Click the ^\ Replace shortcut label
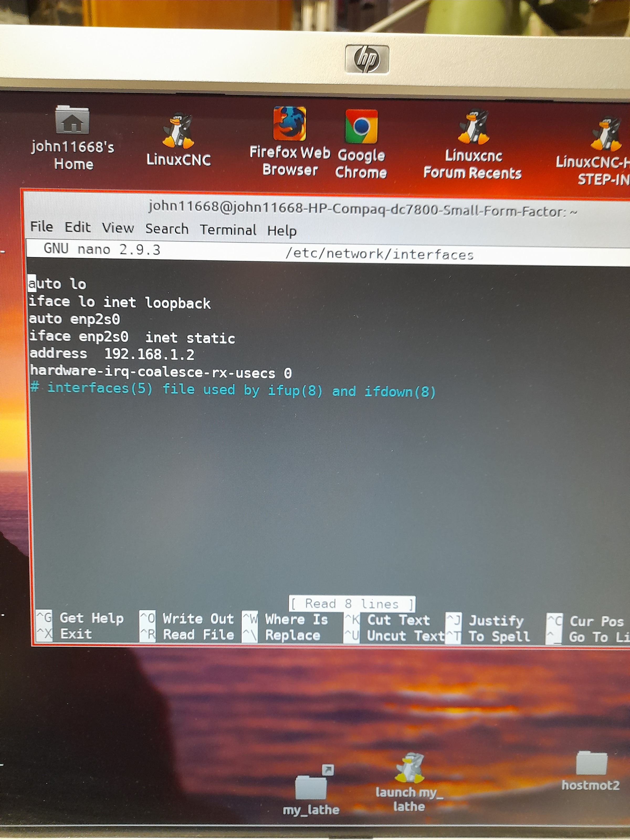Viewport: 630px width, 840px height. (x=281, y=635)
